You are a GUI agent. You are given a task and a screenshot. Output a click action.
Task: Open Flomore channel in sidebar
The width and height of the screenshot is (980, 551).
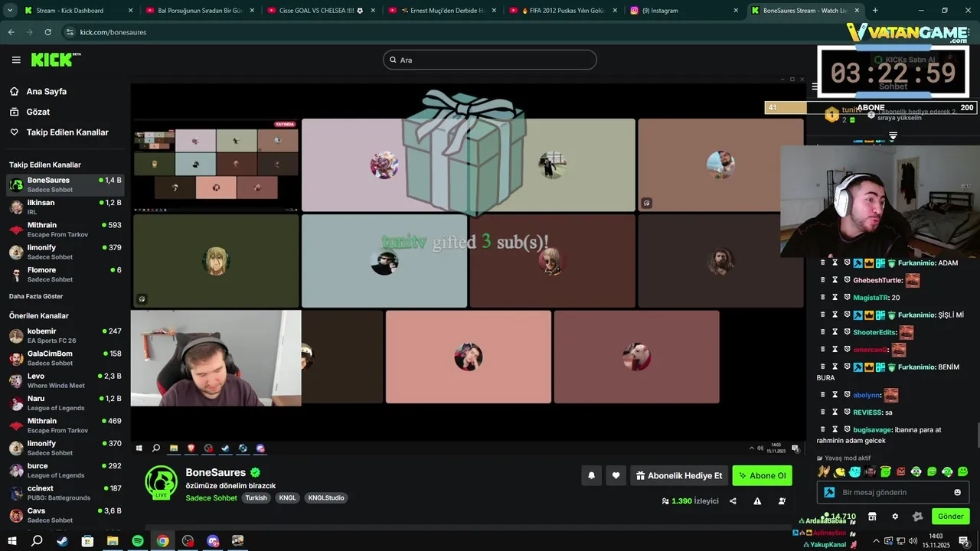point(65,274)
